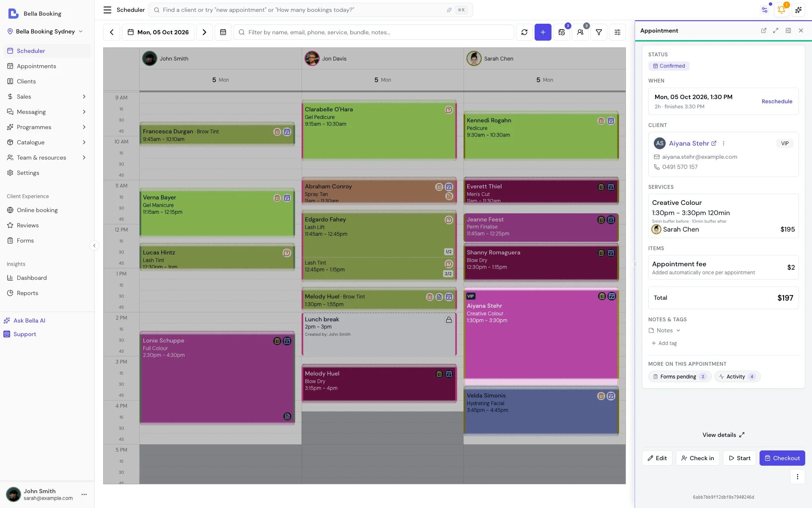Expand Team & resources menu
Viewport: 812px width, 508px height.
(47, 157)
